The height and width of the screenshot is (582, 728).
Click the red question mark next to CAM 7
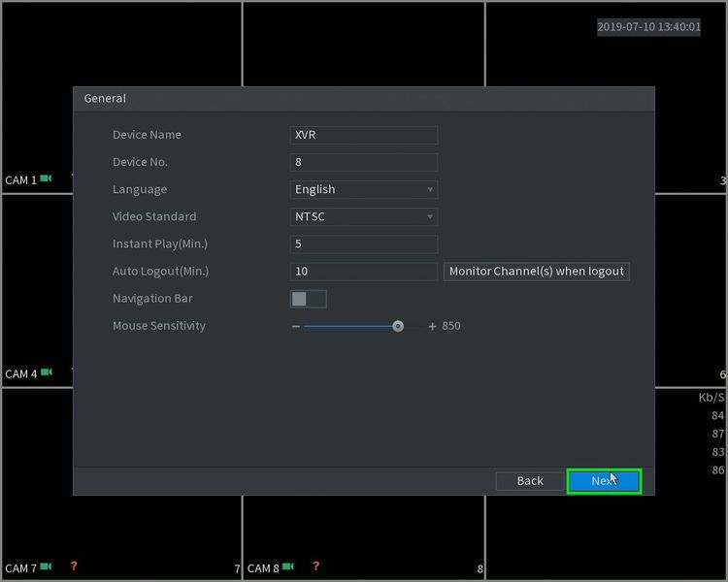coord(74,566)
